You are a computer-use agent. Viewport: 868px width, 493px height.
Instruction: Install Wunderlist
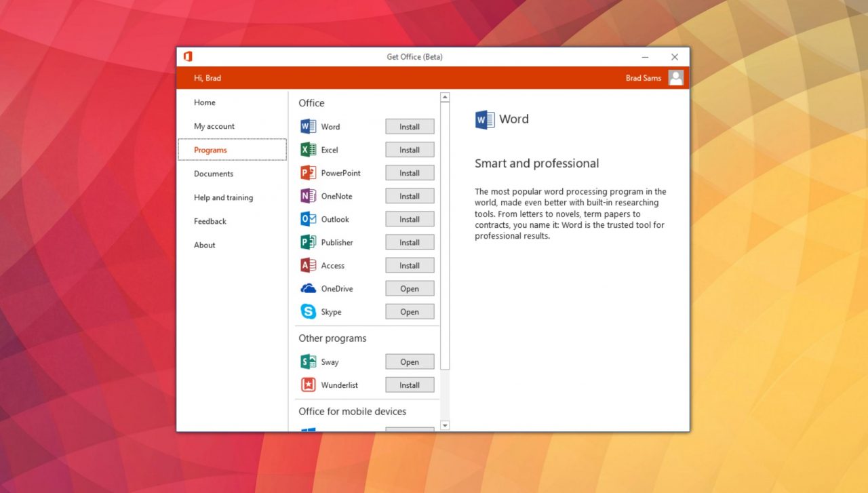click(x=410, y=384)
